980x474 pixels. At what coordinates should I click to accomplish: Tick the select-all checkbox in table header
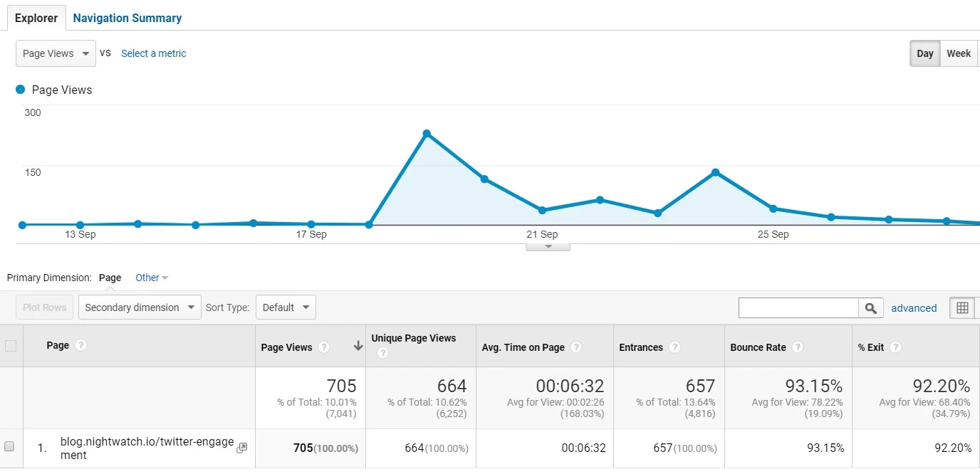tap(11, 346)
